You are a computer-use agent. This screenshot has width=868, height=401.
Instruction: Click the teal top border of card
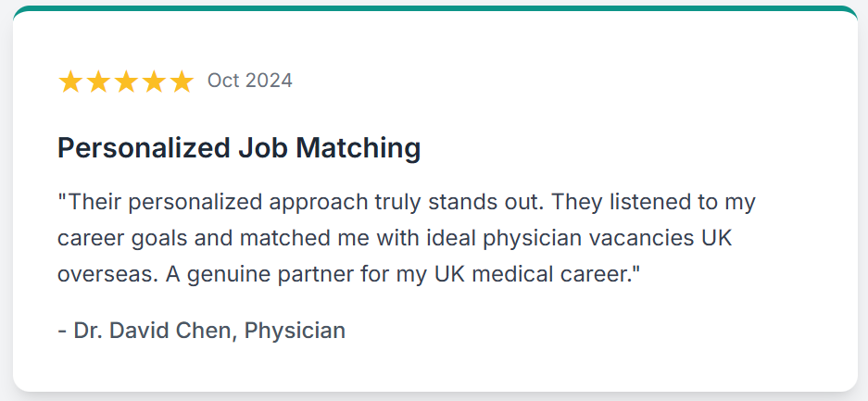click(435, 8)
